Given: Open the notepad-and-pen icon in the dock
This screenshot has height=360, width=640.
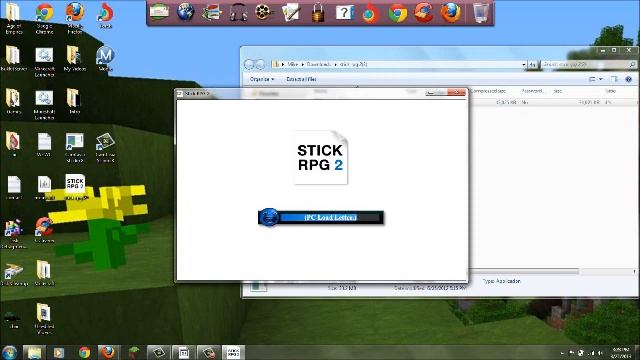Looking at the screenshot, I should point(291,12).
